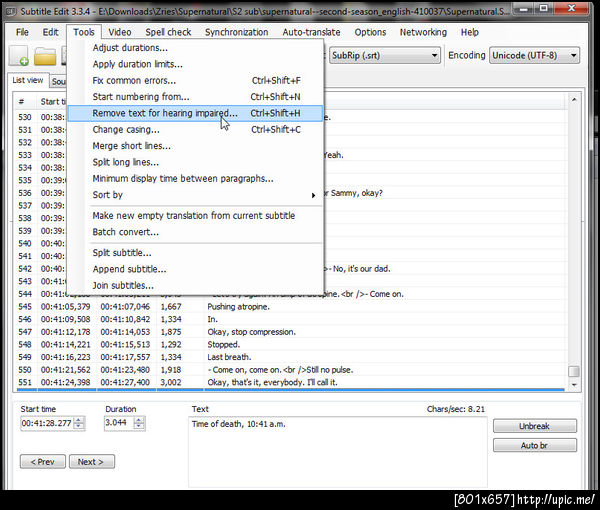Screen dimensions: 600x510
Task: Click the New subtitle file icon
Action: 18,56
